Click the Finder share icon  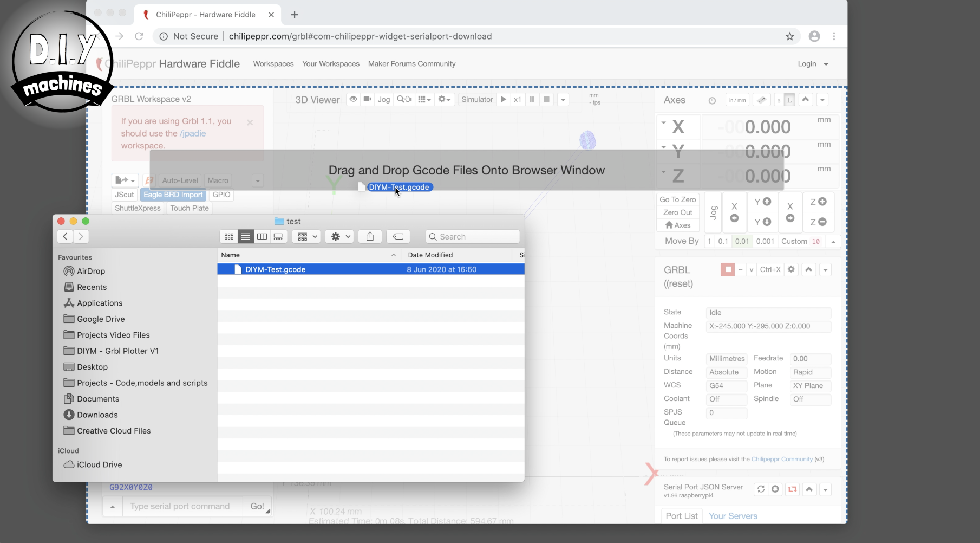(x=370, y=236)
